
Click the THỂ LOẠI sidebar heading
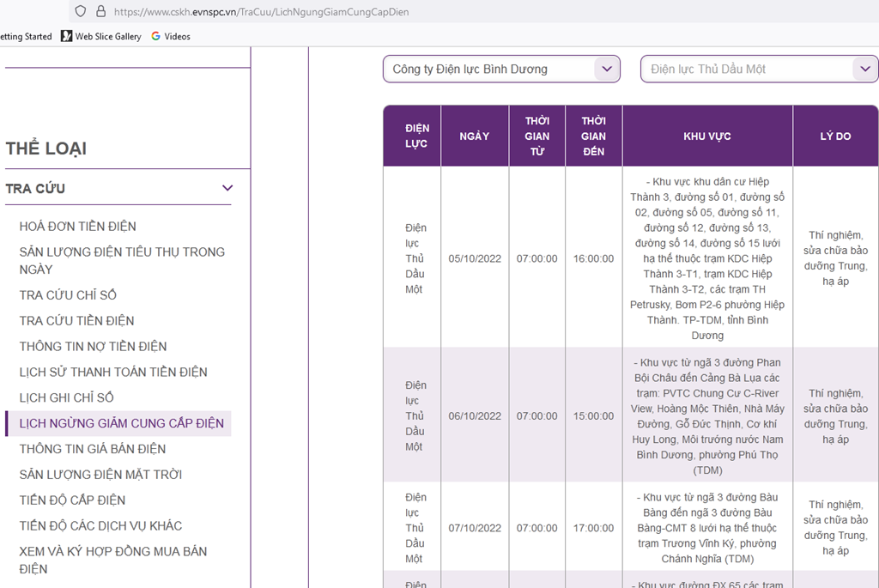pos(46,149)
